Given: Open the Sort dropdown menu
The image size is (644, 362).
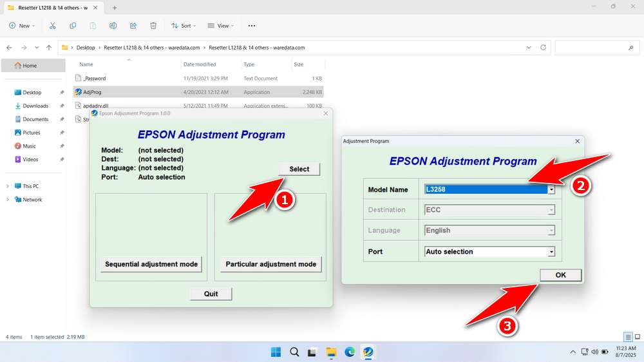Looking at the screenshot, I should [184, 26].
